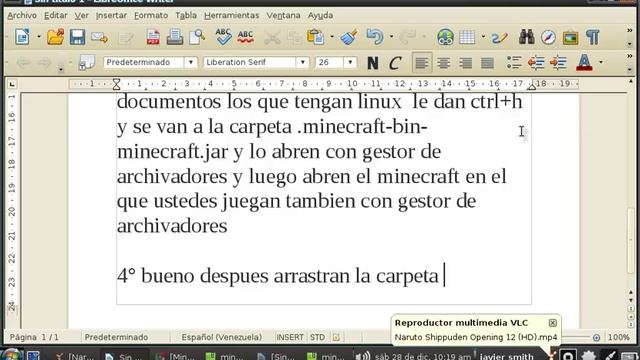
Task: Open the Herramientas menu
Action: click(231, 16)
